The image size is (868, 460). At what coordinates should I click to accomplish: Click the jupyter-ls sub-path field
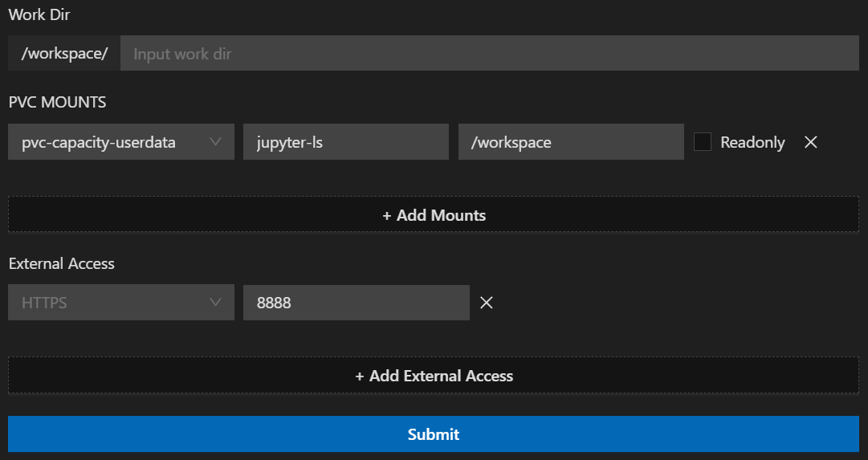(x=345, y=142)
